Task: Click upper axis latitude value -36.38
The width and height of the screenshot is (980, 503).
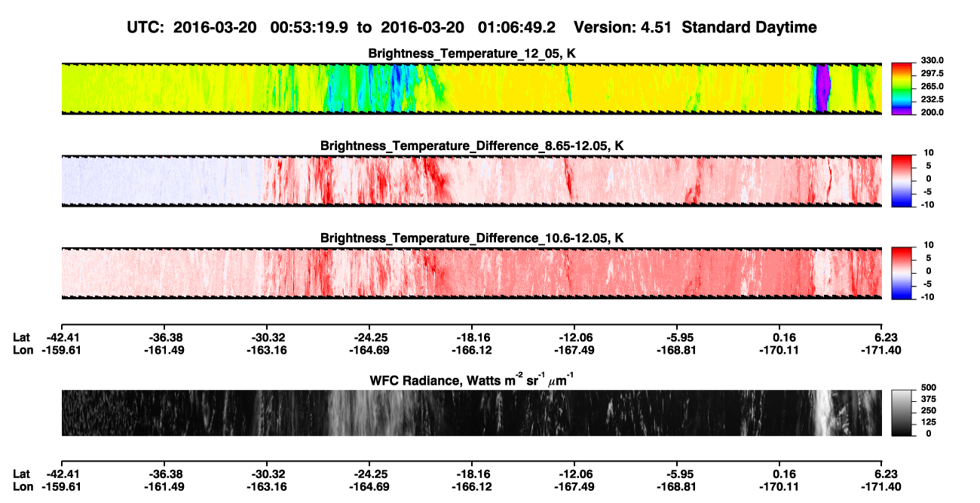Action: pyautogui.click(x=164, y=338)
